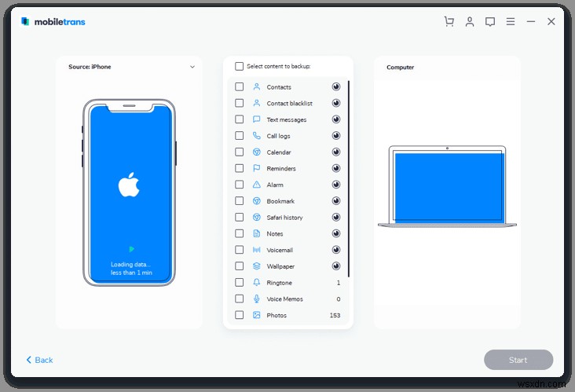
Task: Click the Text messages label
Action: pyautogui.click(x=287, y=120)
